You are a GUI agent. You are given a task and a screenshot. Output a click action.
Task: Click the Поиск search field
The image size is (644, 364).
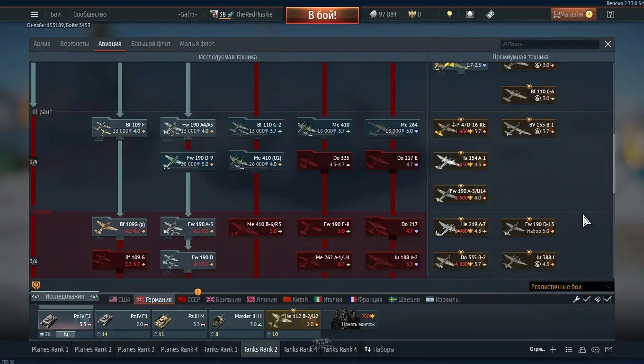click(x=550, y=44)
